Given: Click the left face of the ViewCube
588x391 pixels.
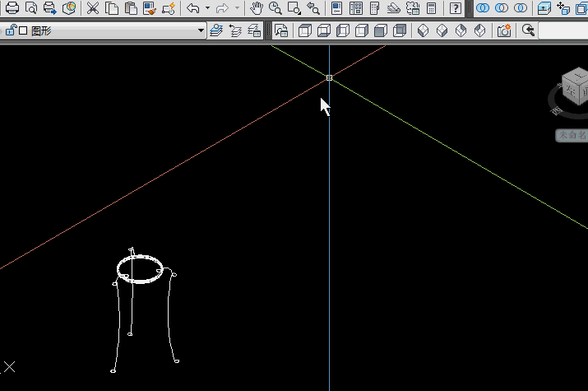Looking at the screenshot, I should click(570, 89).
